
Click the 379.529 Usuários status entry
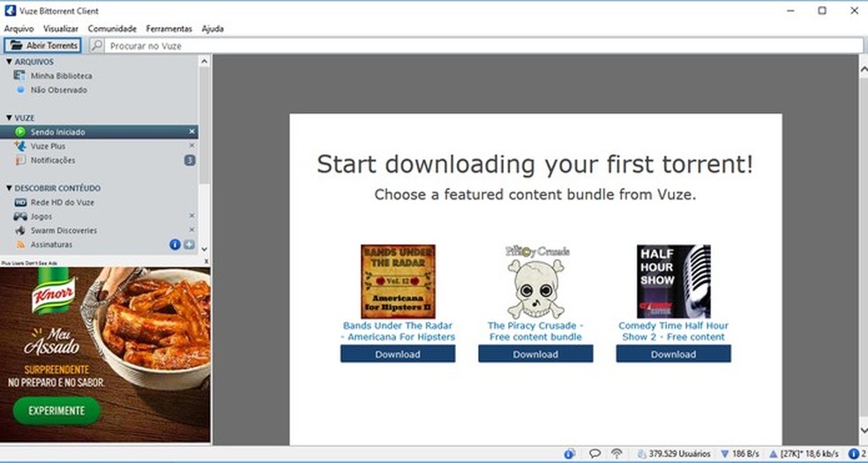(x=674, y=454)
